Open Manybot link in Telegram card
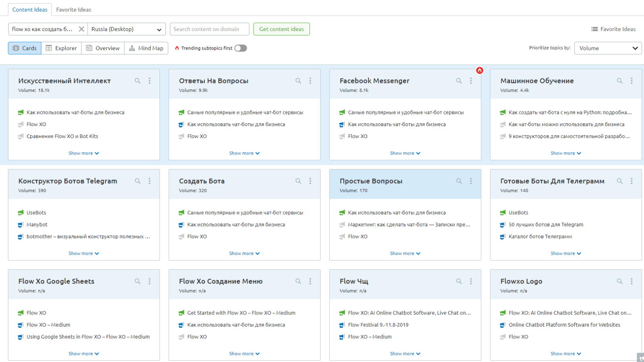This screenshot has height=362, width=644. [x=37, y=225]
